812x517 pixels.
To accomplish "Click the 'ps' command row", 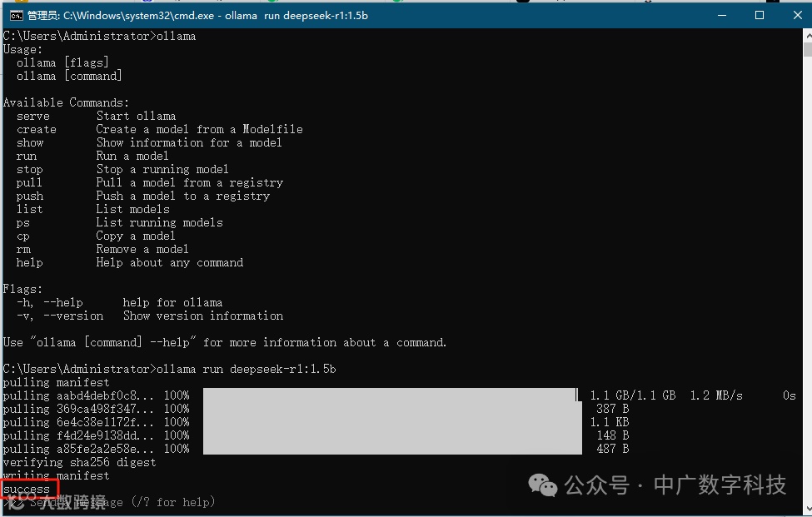I will tap(120, 222).
